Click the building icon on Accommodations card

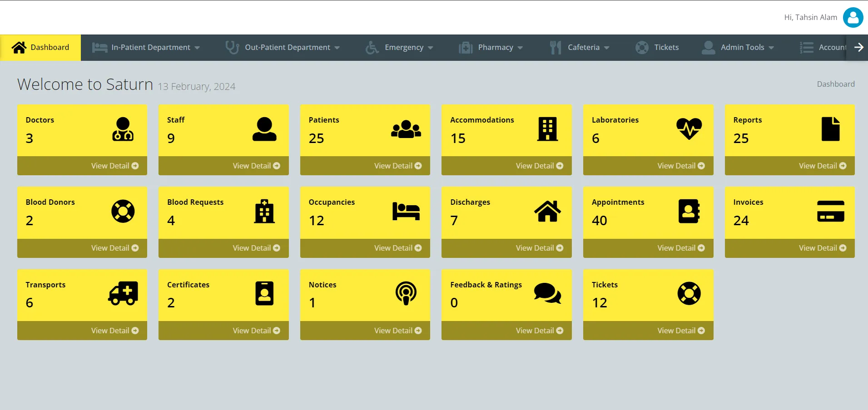point(547,129)
